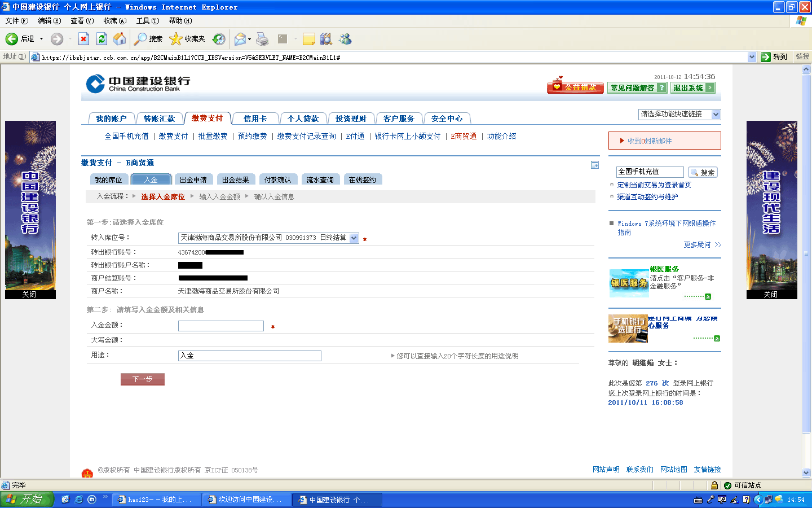Click the 入金金额 input field
812x508 pixels.
coord(221,326)
